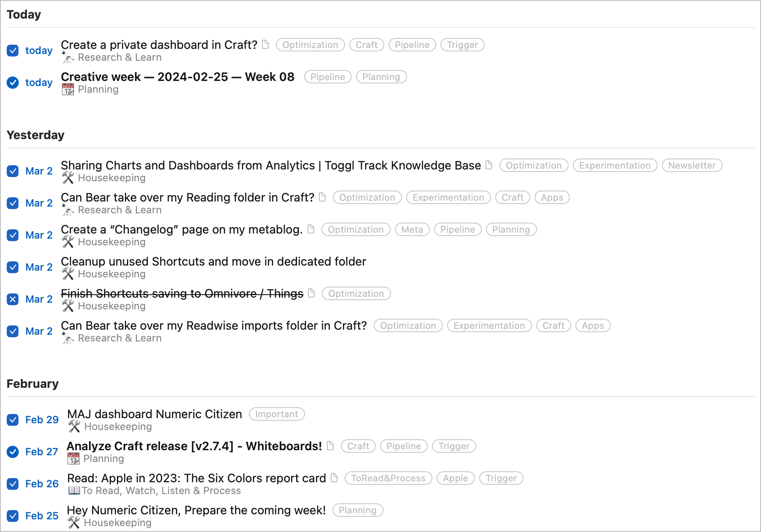This screenshot has height=532, width=761.
Task: Toggle checkbox for 'MAJ dashboard Numeric Citizen'
Action: pos(13,420)
